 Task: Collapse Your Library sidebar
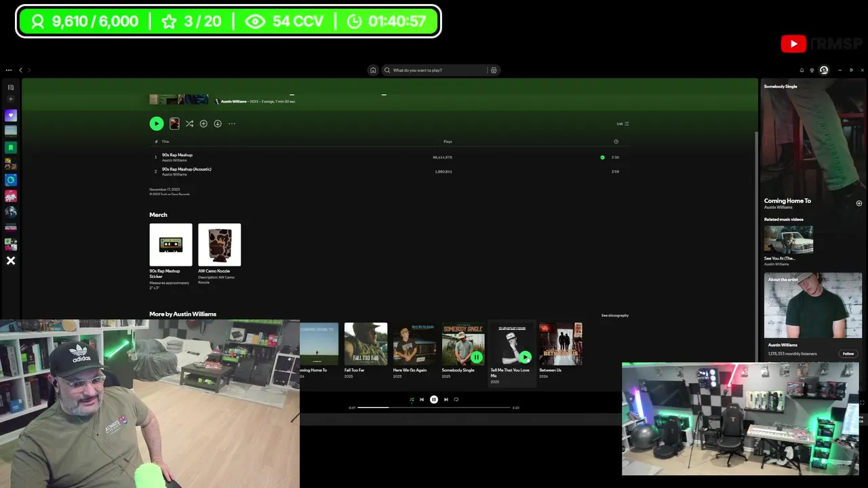pyautogui.click(x=11, y=87)
